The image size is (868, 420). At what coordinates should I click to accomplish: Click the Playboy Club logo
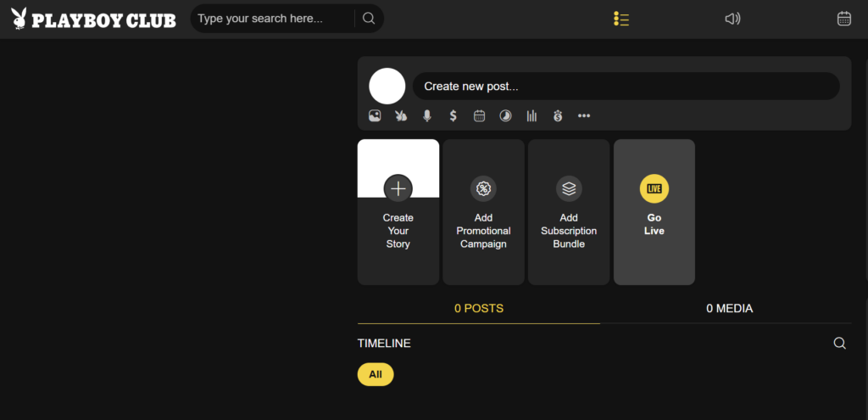[93, 19]
